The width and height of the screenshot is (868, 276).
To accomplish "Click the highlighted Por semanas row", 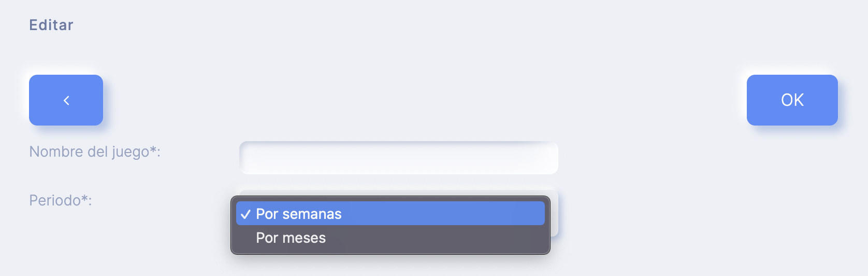I will (390, 214).
